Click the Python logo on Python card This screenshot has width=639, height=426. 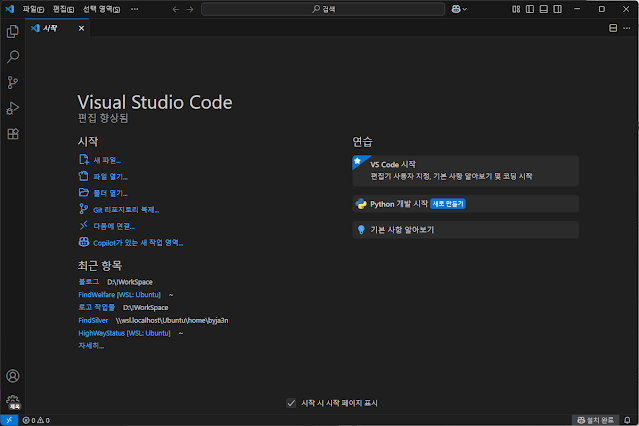pyautogui.click(x=361, y=204)
